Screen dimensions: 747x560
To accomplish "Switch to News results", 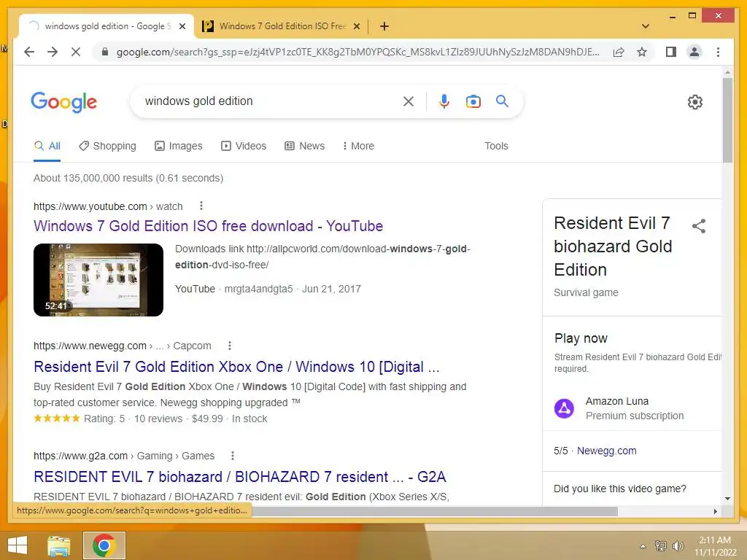I will point(304,146).
